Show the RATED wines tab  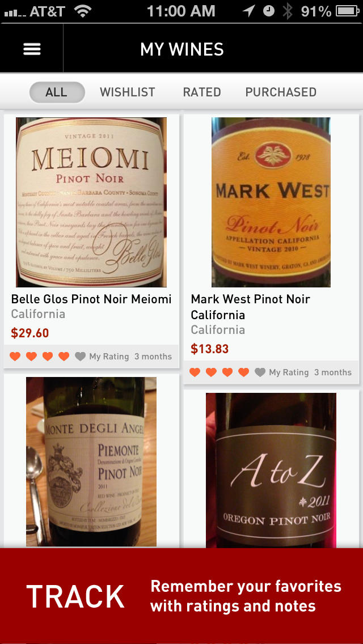[x=202, y=92]
